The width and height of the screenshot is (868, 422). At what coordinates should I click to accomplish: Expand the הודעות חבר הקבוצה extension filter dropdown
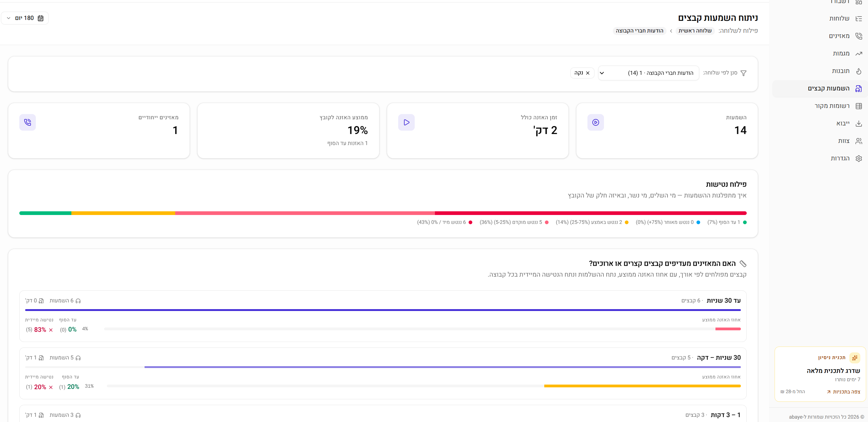pos(648,73)
